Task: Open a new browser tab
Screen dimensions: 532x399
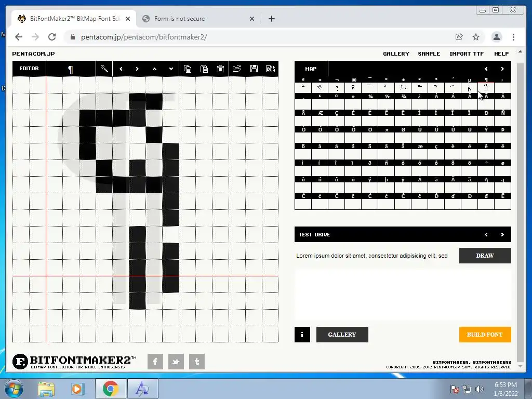Action: [x=271, y=19]
